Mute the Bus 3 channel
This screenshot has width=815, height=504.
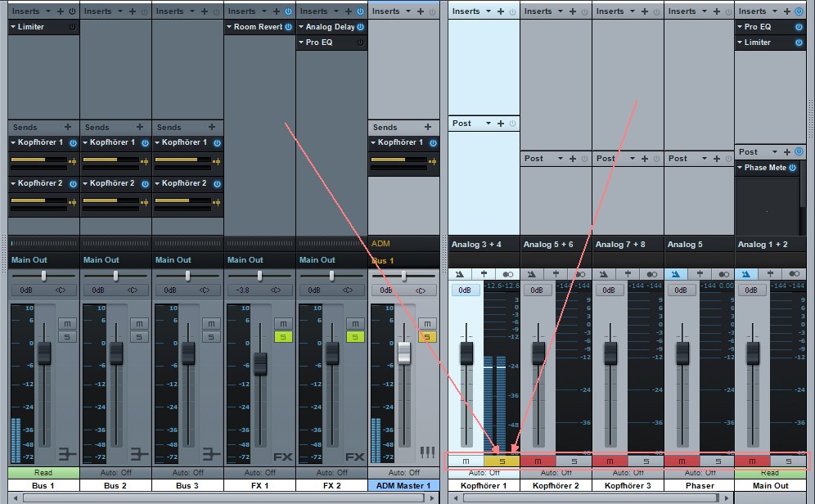click(211, 324)
